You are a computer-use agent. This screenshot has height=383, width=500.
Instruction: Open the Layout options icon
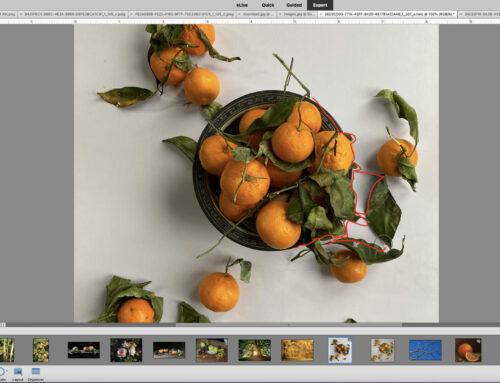[x=18, y=374]
